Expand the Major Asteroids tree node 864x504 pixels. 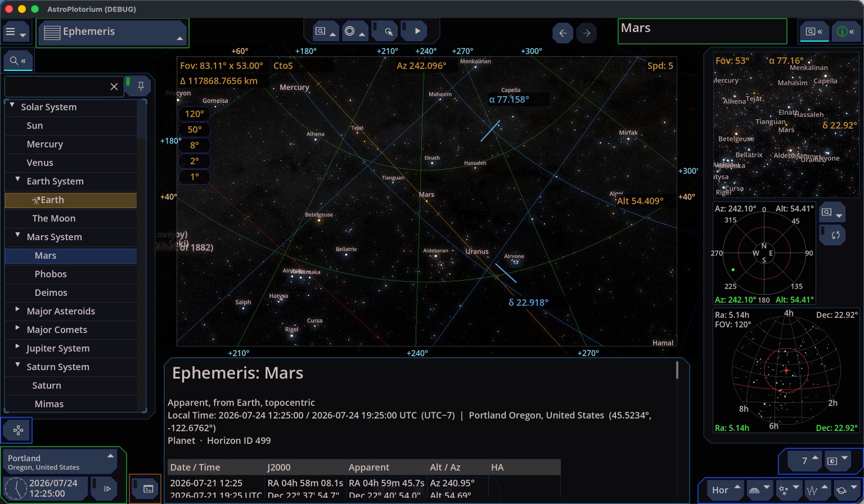[x=18, y=310]
